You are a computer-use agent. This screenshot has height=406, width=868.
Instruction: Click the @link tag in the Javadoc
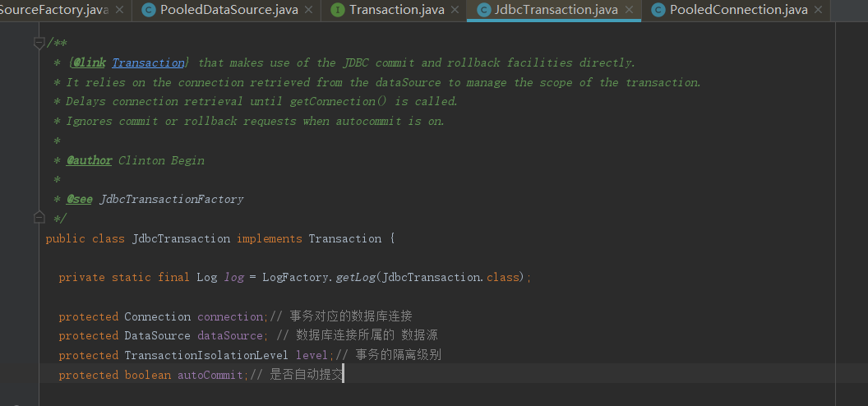pos(89,63)
